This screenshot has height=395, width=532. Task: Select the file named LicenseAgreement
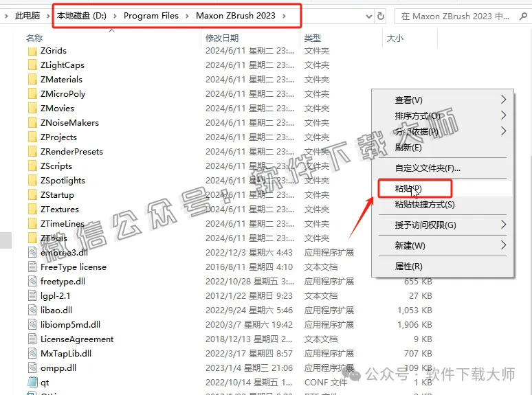click(77, 339)
